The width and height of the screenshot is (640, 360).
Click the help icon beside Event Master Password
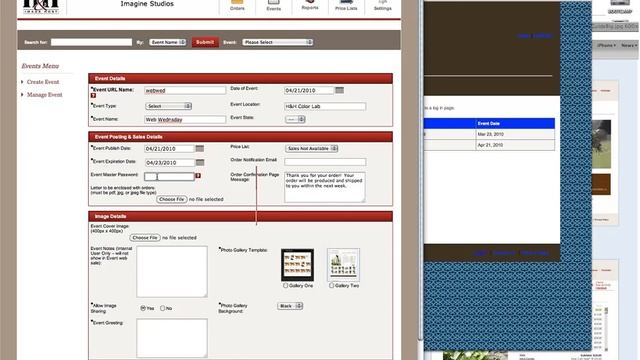198,176
